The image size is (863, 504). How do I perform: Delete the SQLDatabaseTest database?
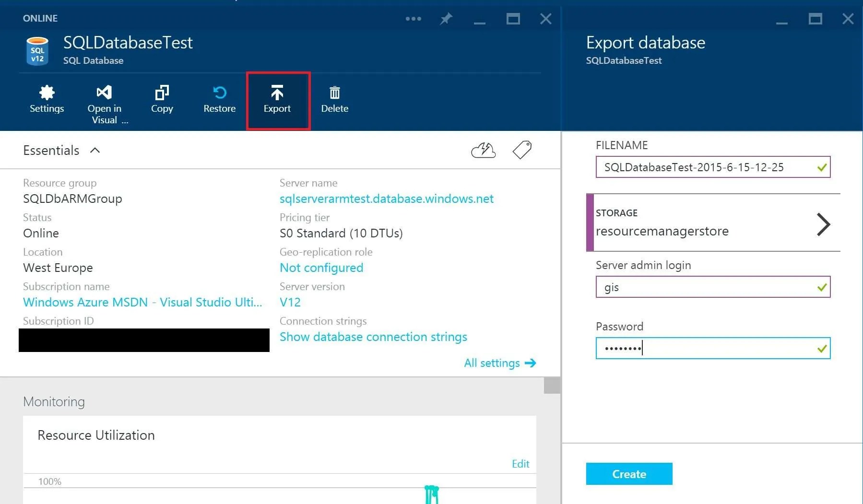pos(334,100)
